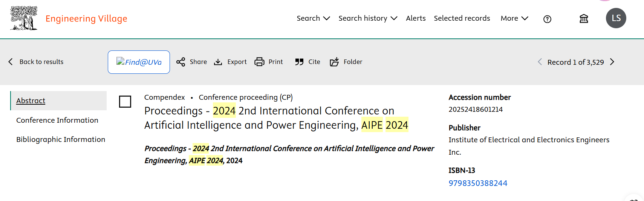Screen dimensions: 644x201
Task: Click the institution building icon
Action: (x=584, y=18)
